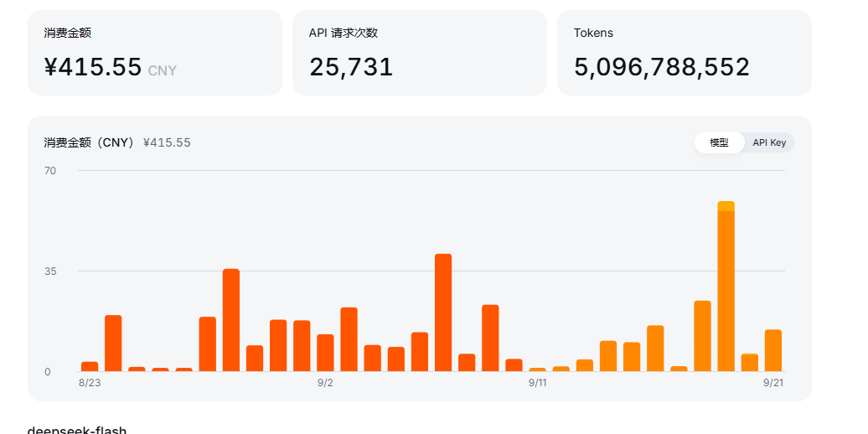The image size is (868, 434).
Task: Click the ¥415.55 chart subtitle amount
Action: tap(167, 142)
